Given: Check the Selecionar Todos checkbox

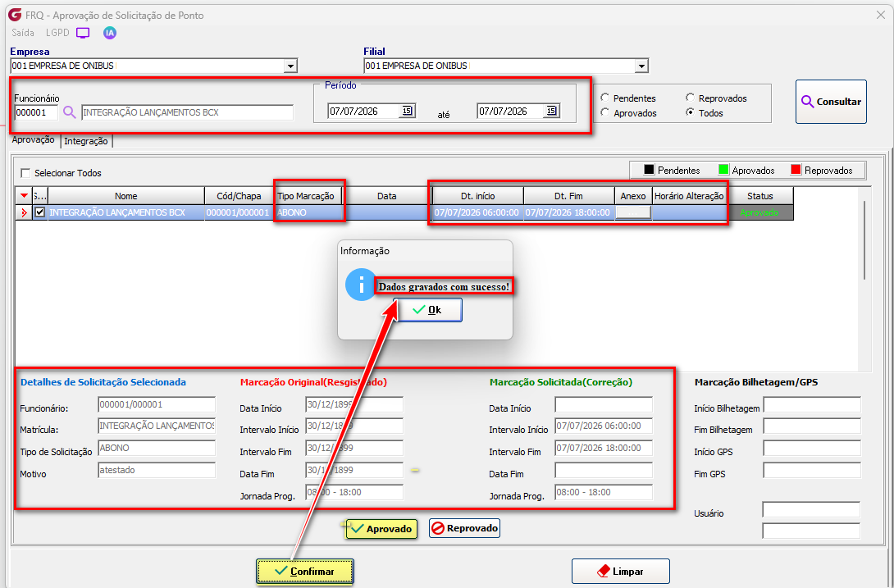Looking at the screenshot, I should 25,173.
